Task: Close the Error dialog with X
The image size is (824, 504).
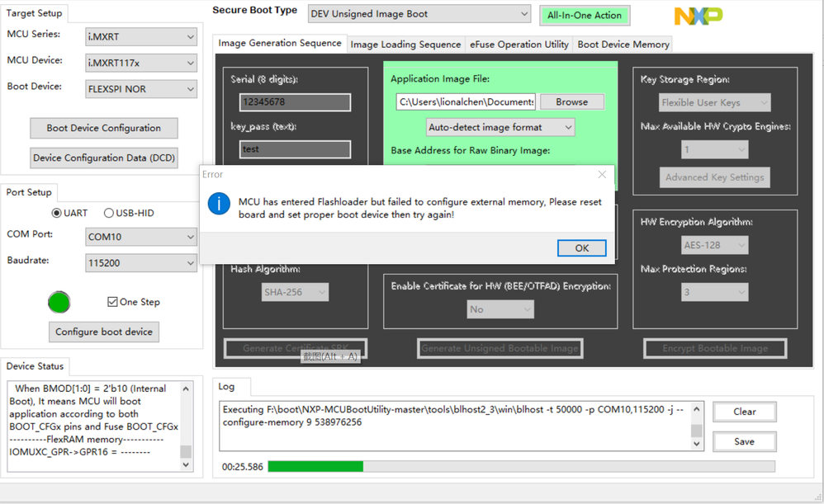Action: coord(602,174)
